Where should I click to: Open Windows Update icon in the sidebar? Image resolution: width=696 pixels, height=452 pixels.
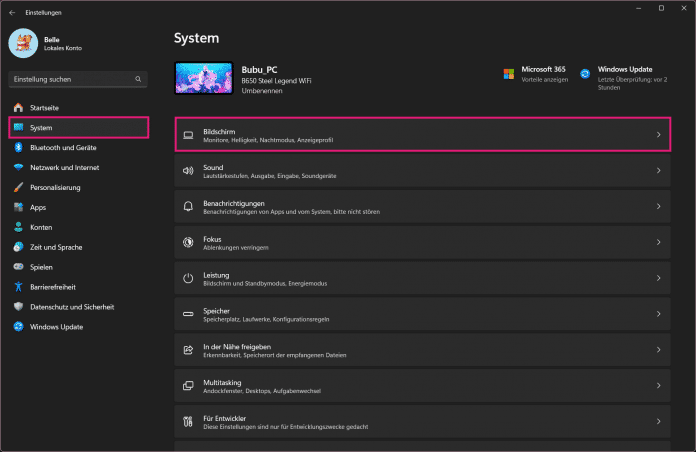point(18,327)
